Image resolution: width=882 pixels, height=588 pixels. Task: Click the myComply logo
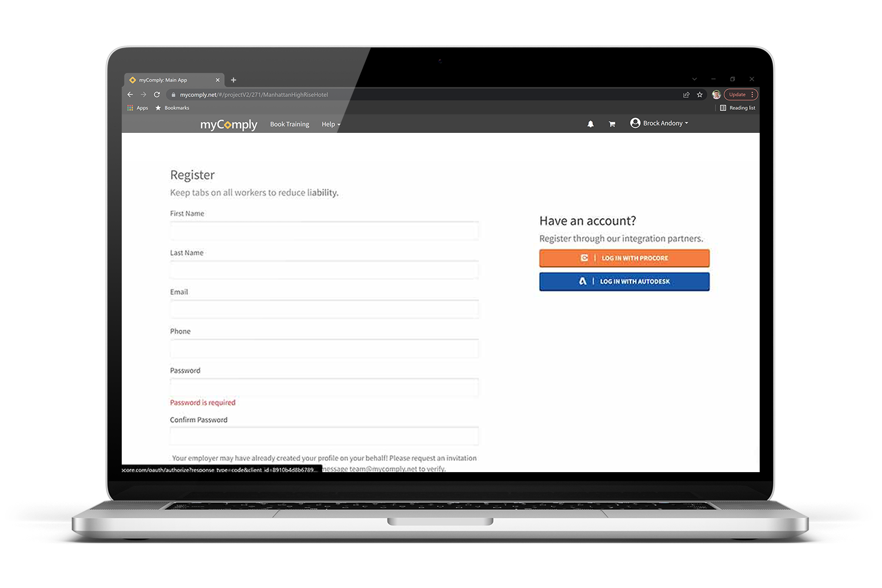coord(229,125)
